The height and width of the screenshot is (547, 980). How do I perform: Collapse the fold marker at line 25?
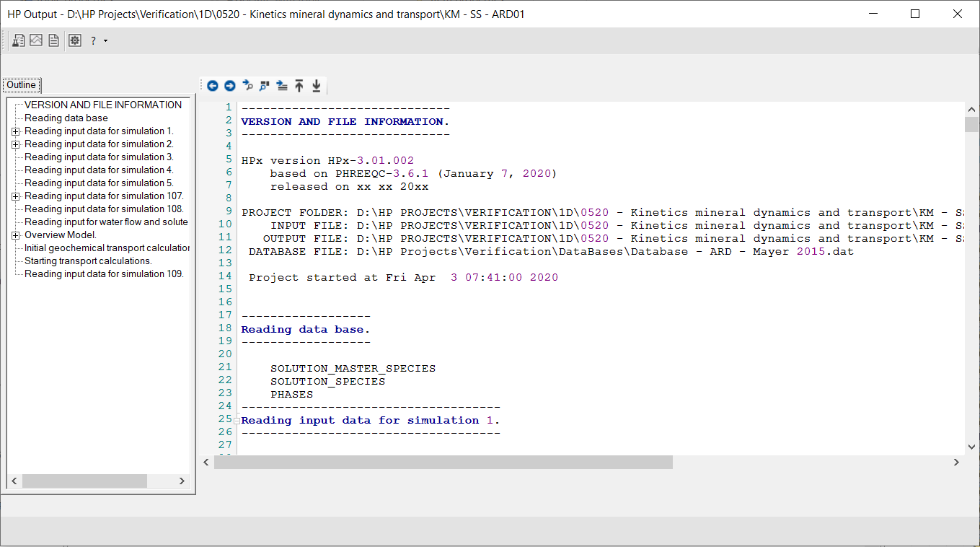point(237,421)
